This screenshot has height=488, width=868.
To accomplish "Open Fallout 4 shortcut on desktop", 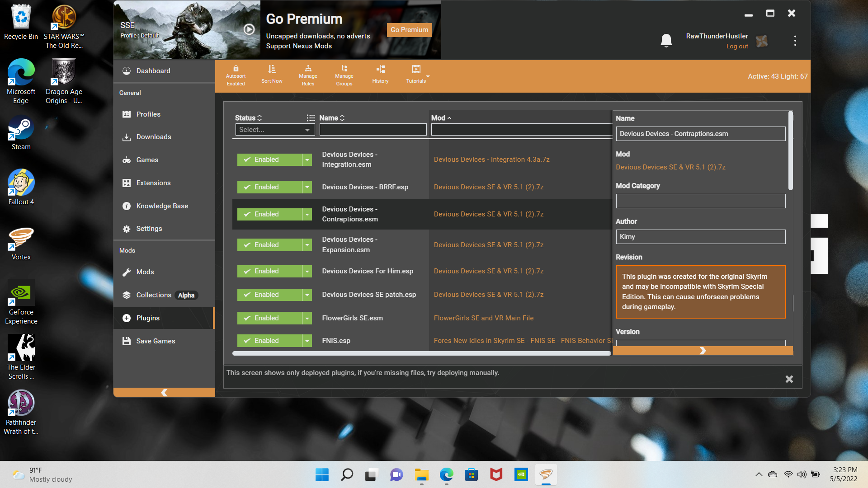I will pyautogui.click(x=21, y=187).
